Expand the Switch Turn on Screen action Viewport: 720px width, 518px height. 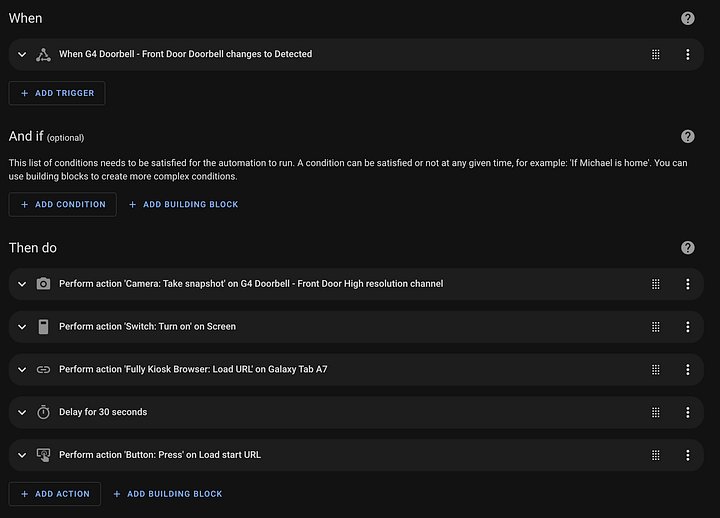click(x=22, y=327)
